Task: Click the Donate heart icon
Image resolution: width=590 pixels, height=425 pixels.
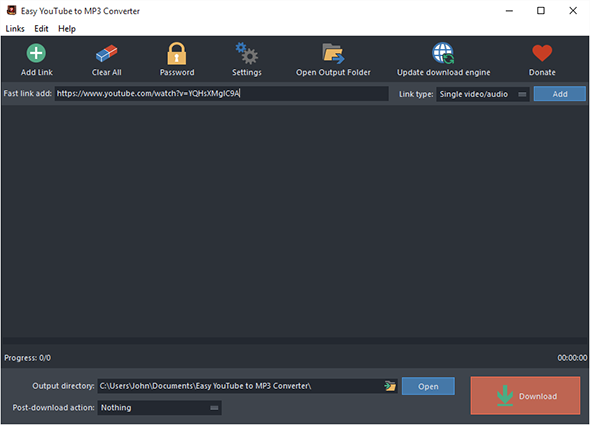Action: coord(542,53)
